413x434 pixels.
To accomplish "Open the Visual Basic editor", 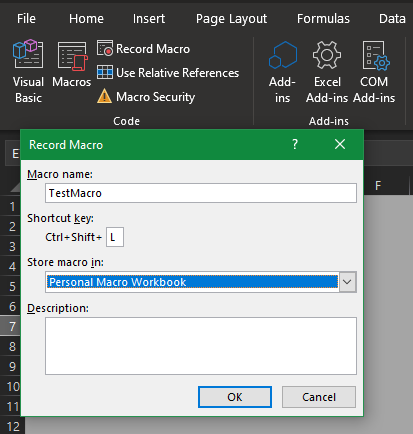I will (x=28, y=71).
